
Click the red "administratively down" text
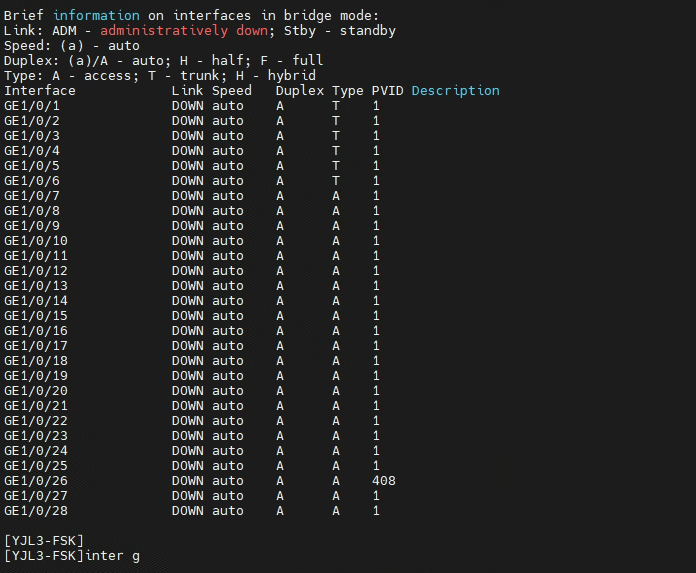point(183,30)
